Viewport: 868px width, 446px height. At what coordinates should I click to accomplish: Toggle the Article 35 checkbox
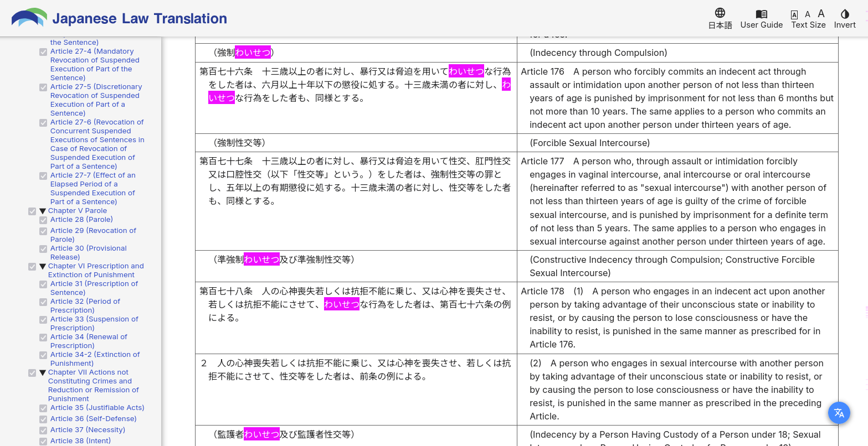(43, 408)
